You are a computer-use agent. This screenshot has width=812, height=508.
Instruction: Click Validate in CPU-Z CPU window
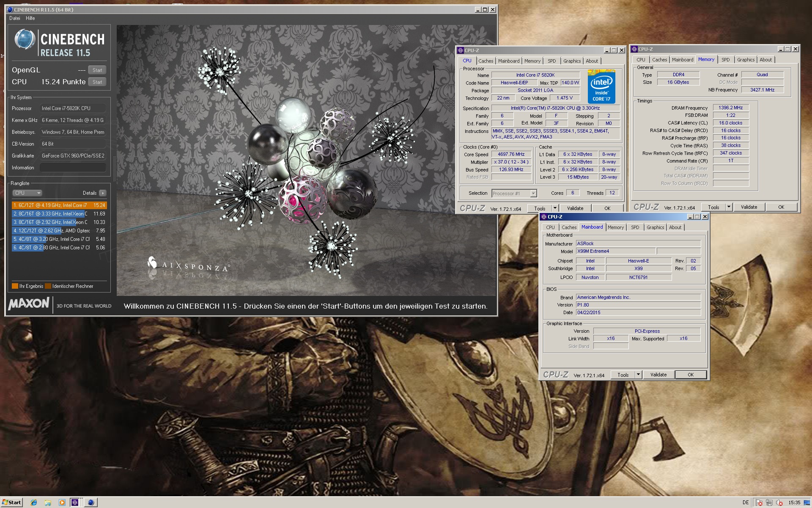tap(575, 208)
